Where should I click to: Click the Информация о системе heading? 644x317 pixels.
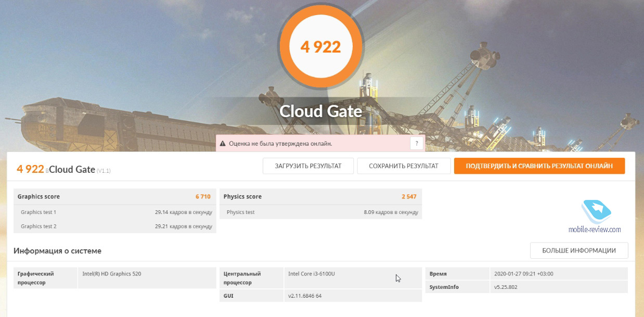58,251
